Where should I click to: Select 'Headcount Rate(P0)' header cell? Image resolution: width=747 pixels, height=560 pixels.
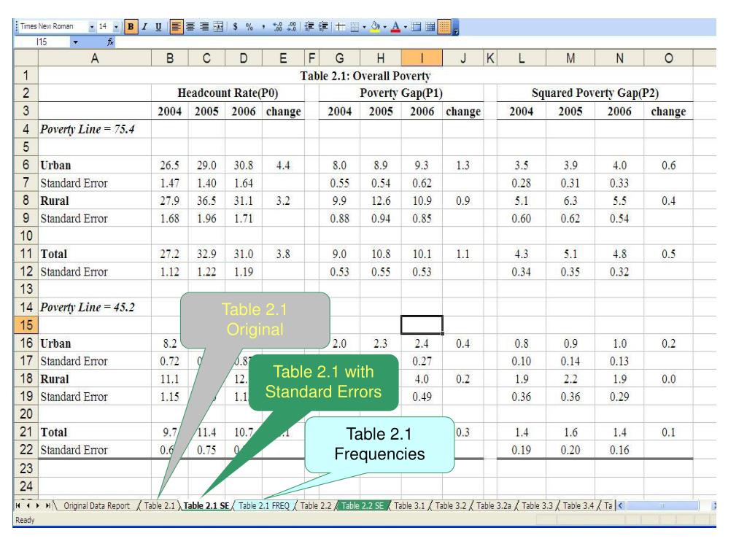pyautogui.click(x=228, y=93)
